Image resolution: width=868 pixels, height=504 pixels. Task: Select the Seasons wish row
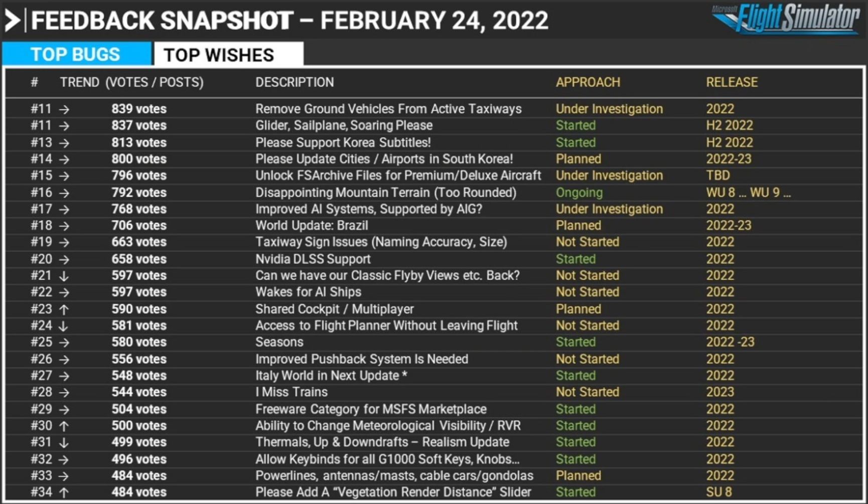pyautogui.click(x=279, y=342)
